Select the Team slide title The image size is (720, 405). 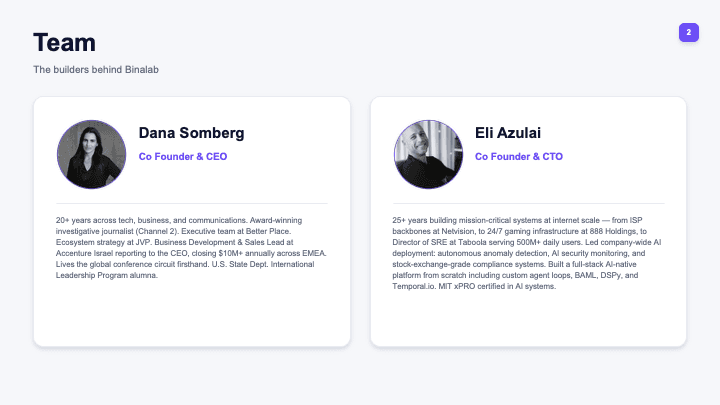64,43
